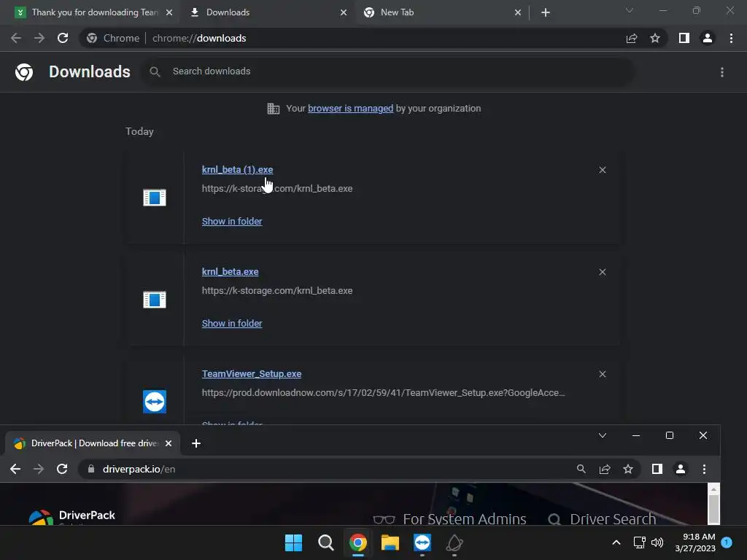Click the TeamViewer_Setup.exe file icon
Viewport: 747px width, 560px height.
pos(155,402)
